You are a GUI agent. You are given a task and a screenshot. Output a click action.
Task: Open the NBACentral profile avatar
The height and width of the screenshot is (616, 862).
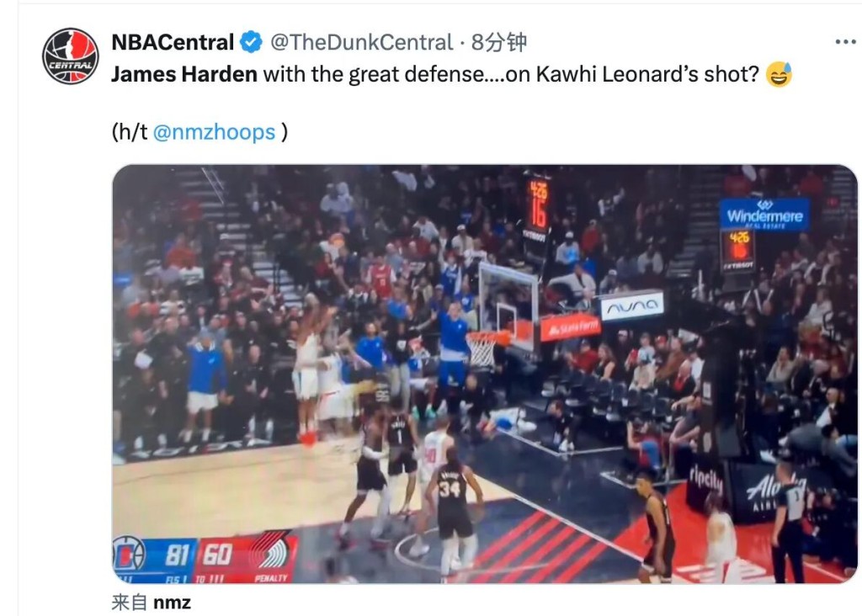point(71,56)
